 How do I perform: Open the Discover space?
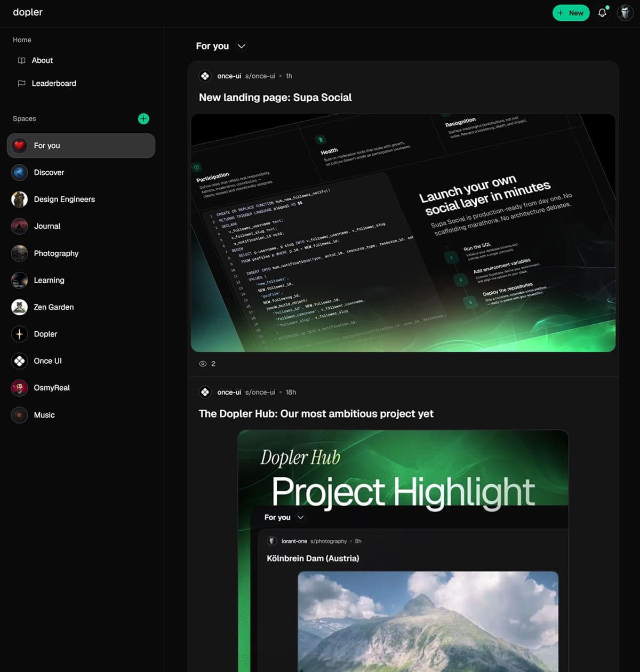point(49,172)
